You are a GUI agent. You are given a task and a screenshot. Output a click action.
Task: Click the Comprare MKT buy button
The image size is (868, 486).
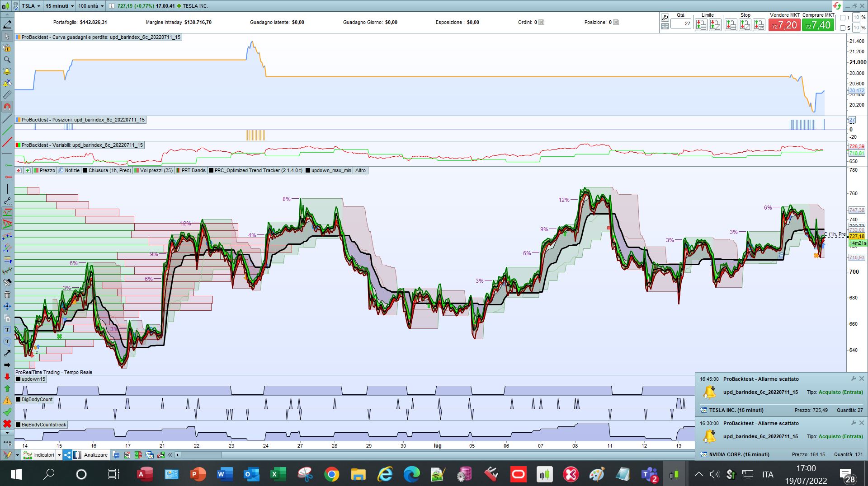click(x=818, y=25)
